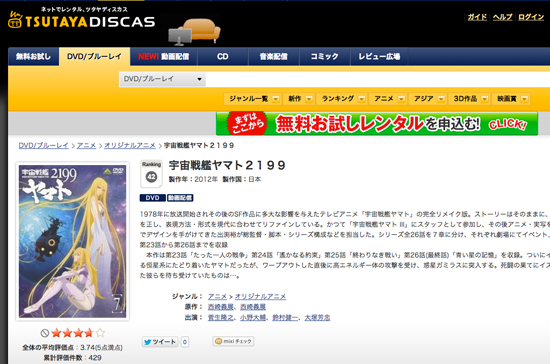
Task: Open the アニメ genre link
Action: (217, 296)
